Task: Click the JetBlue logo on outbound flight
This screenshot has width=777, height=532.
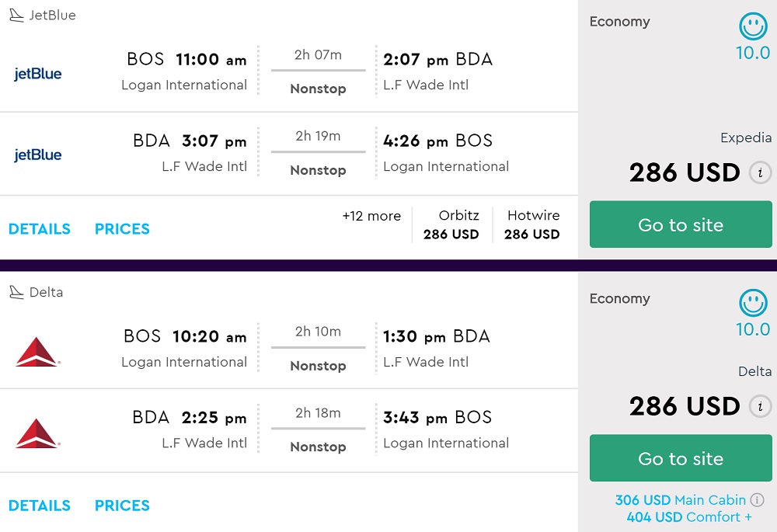Action: click(x=37, y=74)
